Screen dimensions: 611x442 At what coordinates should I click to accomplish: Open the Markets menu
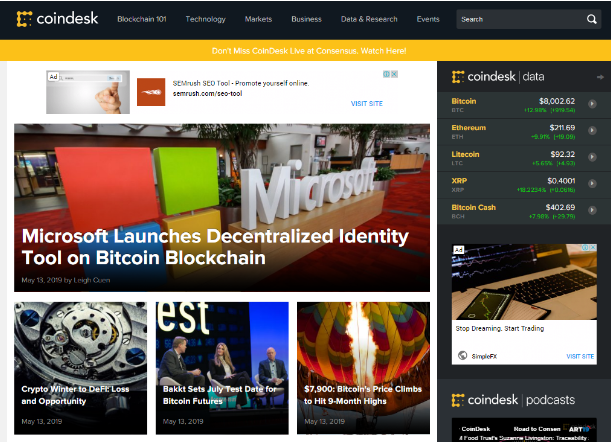258,19
